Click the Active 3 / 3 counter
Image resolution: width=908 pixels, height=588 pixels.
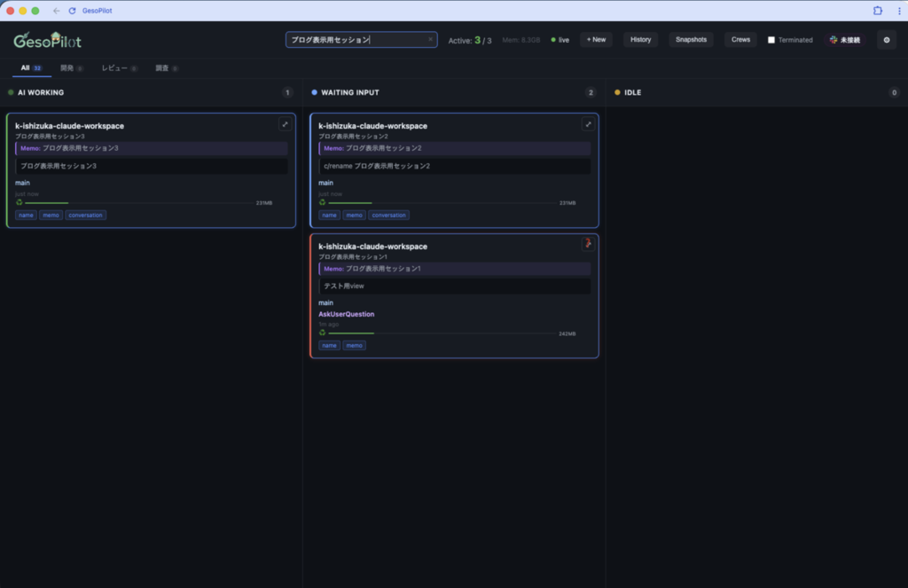(470, 40)
